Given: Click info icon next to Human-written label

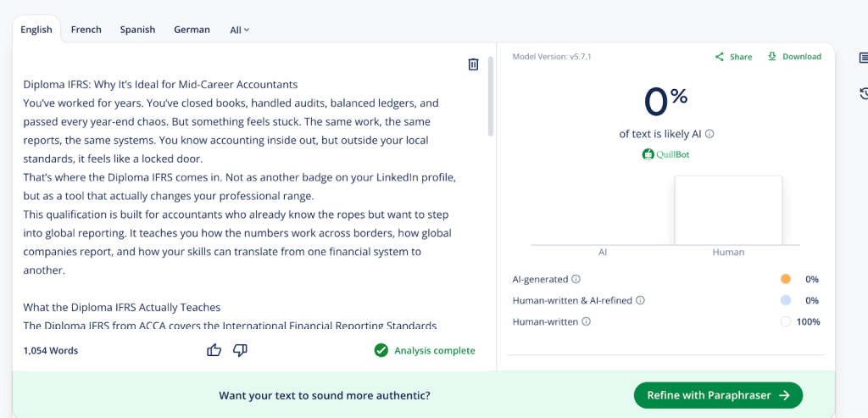Looking at the screenshot, I should pos(587,321).
